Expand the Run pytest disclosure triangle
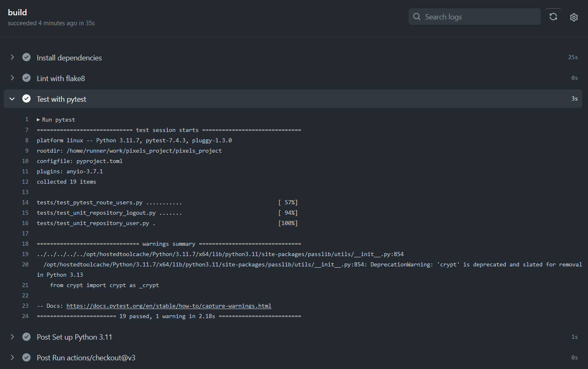Image resolution: width=588 pixels, height=369 pixels. 38,120
